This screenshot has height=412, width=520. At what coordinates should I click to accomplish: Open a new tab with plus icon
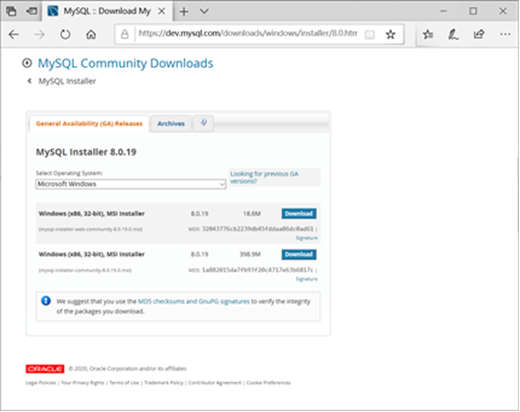(184, 12)
